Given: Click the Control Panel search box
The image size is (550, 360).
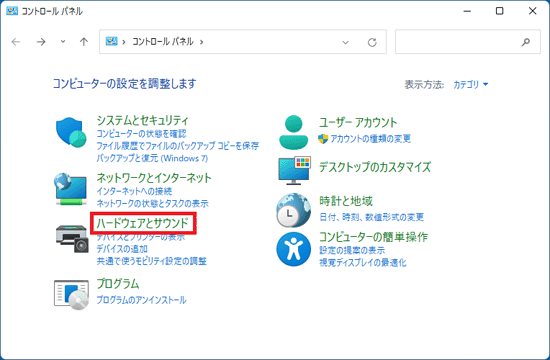Looking at the screenshot, I should [x=468, y=42].
